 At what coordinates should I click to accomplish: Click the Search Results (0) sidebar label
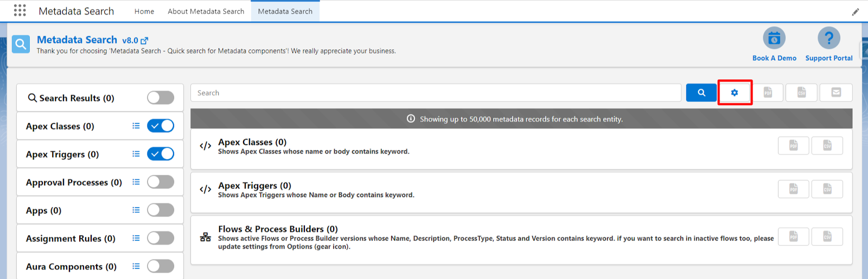pos(76,98)
